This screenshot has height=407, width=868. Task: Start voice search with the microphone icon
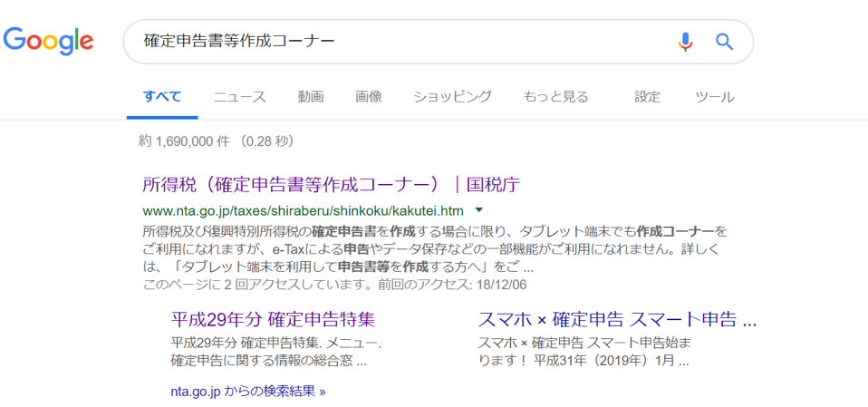pyautogui.click(x=685, y=42)
